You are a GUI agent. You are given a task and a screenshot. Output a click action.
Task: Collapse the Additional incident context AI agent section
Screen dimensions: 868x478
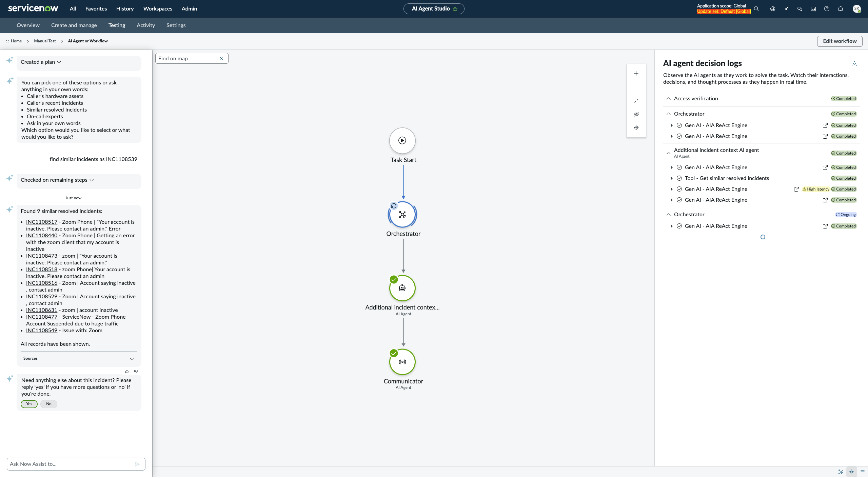click(x=668, y=153)
